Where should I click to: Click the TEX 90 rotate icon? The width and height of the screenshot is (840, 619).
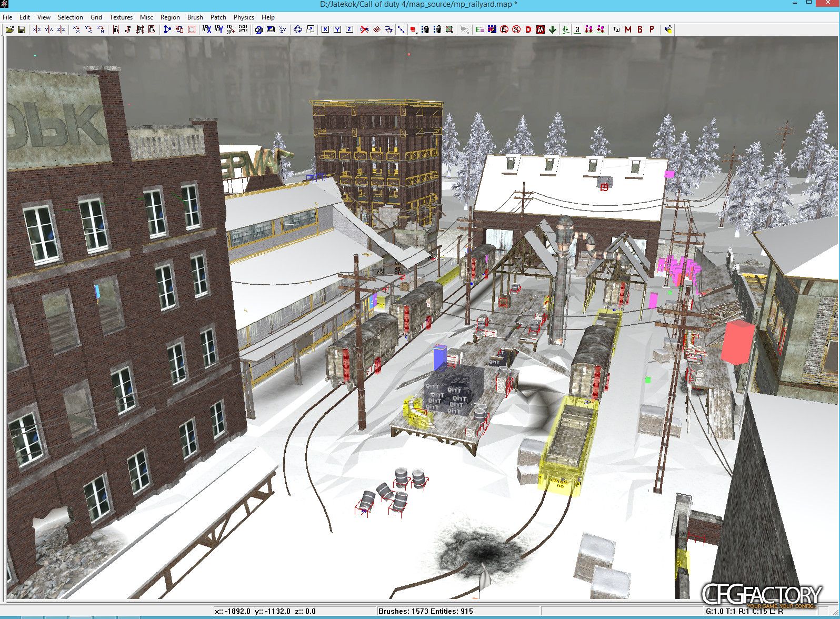[231, 29]
